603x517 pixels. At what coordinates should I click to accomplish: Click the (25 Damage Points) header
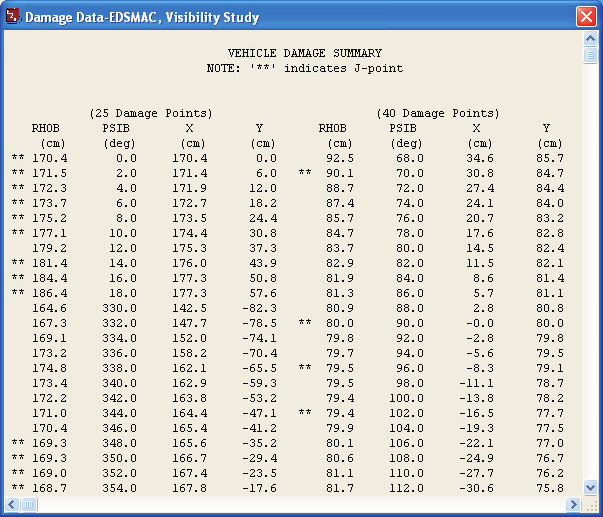150,113
